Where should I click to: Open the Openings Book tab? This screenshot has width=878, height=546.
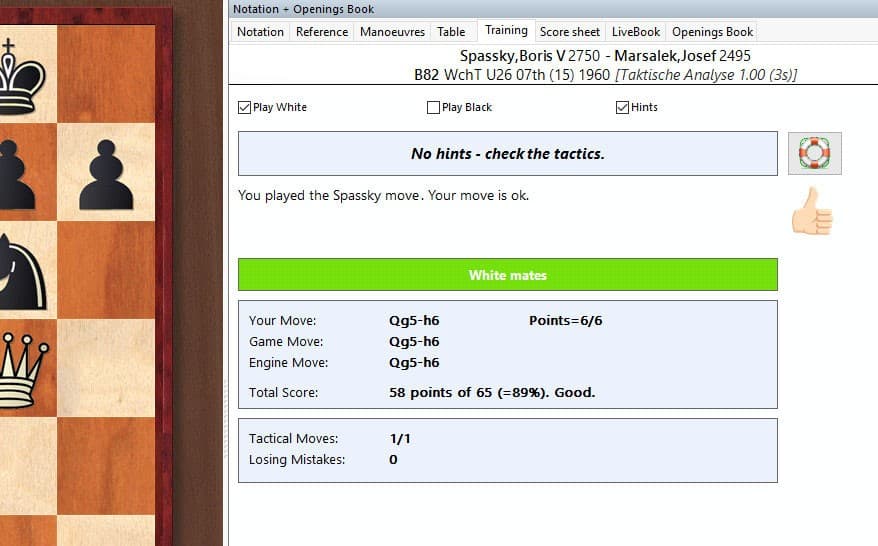coord(712,32)
